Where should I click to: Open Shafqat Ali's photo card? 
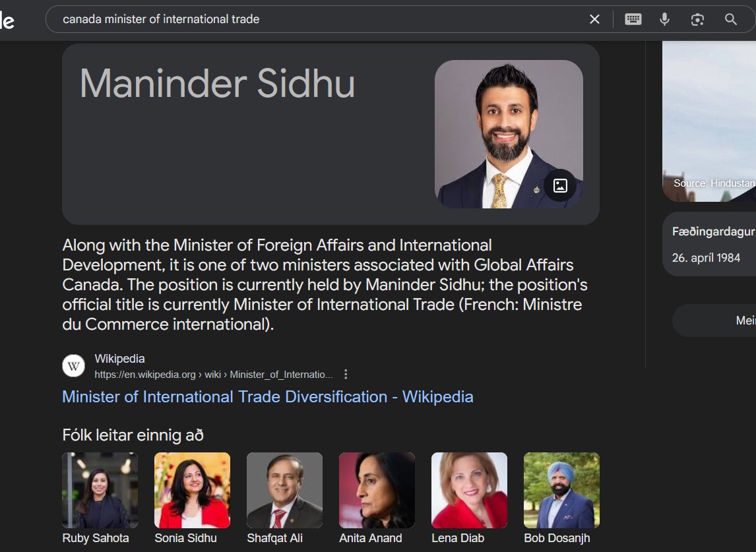point(284,490)
